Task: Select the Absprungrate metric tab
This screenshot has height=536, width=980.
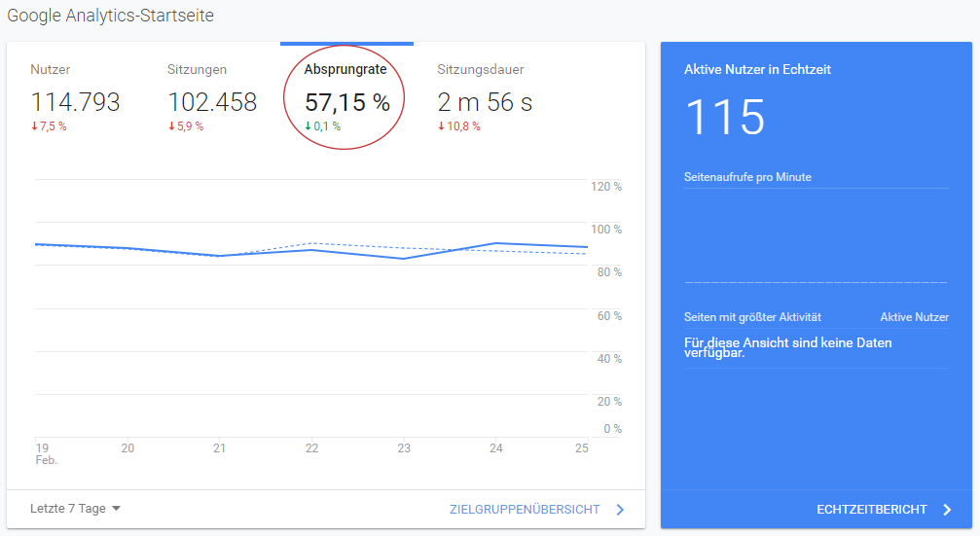Action: [x=346, y=98]
